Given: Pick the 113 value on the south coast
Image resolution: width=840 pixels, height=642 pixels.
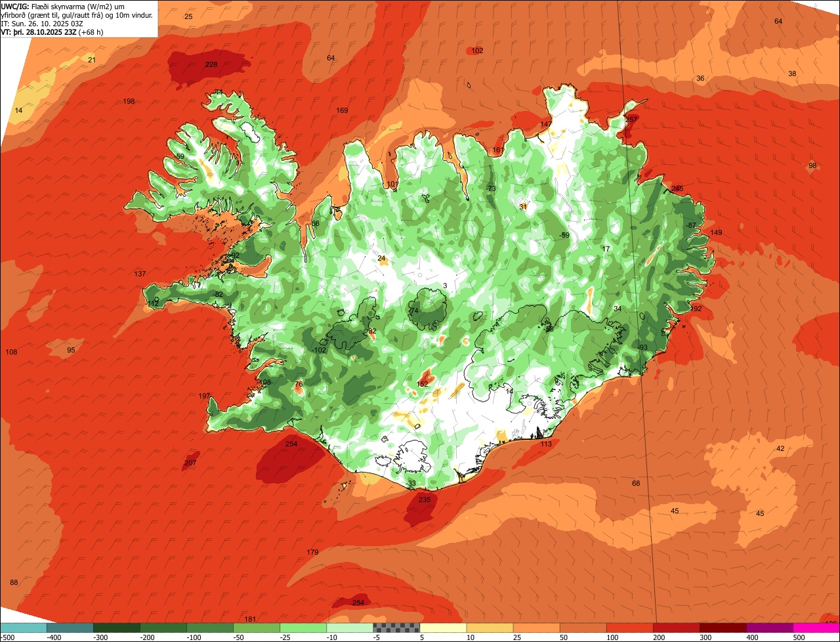Looking at the screenshot, I should (x=546, y=444).
